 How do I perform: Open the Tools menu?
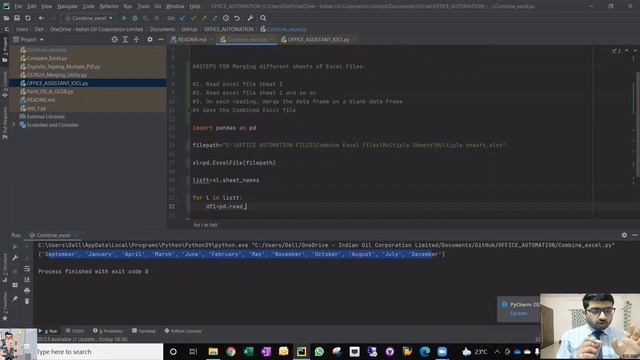coord(143,6)
